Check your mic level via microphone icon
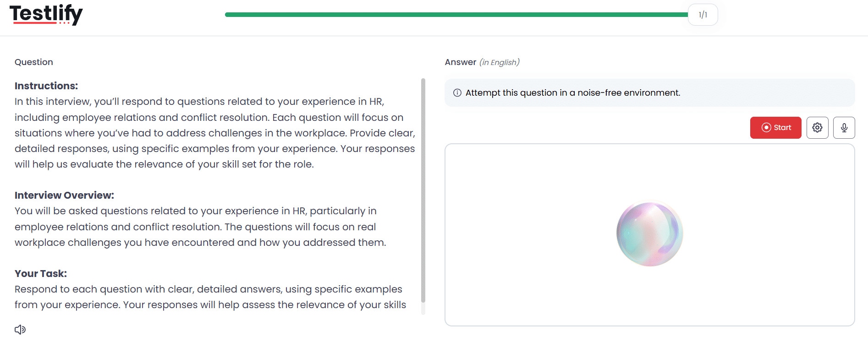Viewport: 868px width, 358px height. [x=844, y=127]
